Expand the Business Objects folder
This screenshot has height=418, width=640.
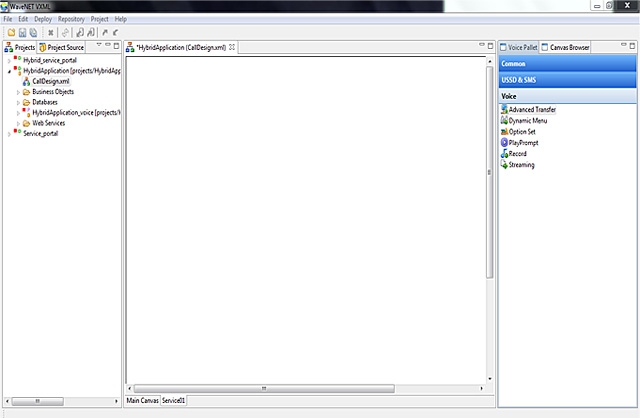[18, 91]
